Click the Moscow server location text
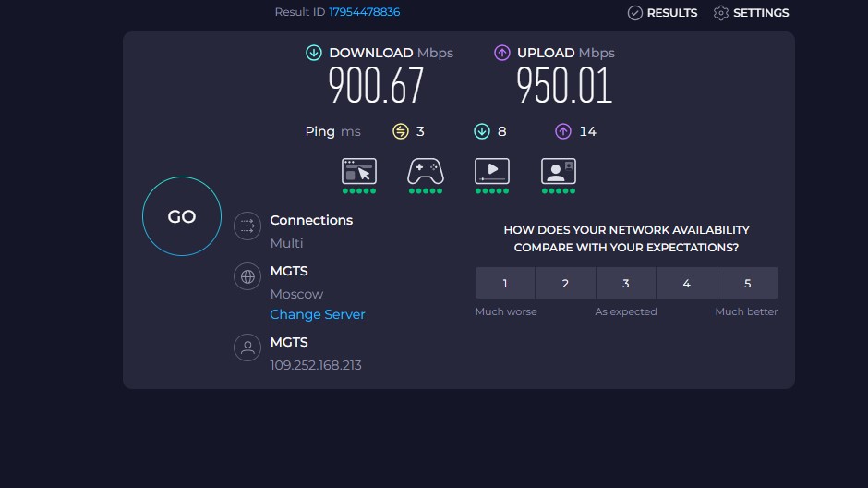Viewport: 868px width, 488px height. point(296,294)
